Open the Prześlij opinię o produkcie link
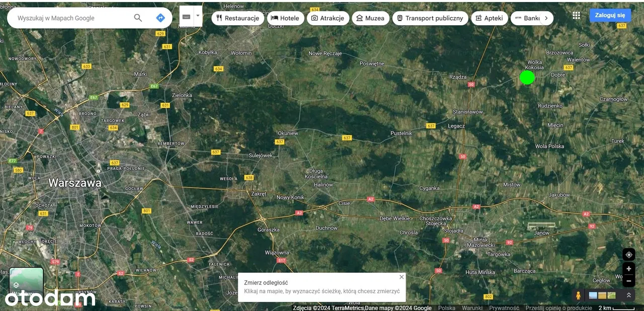 (558, 308)
